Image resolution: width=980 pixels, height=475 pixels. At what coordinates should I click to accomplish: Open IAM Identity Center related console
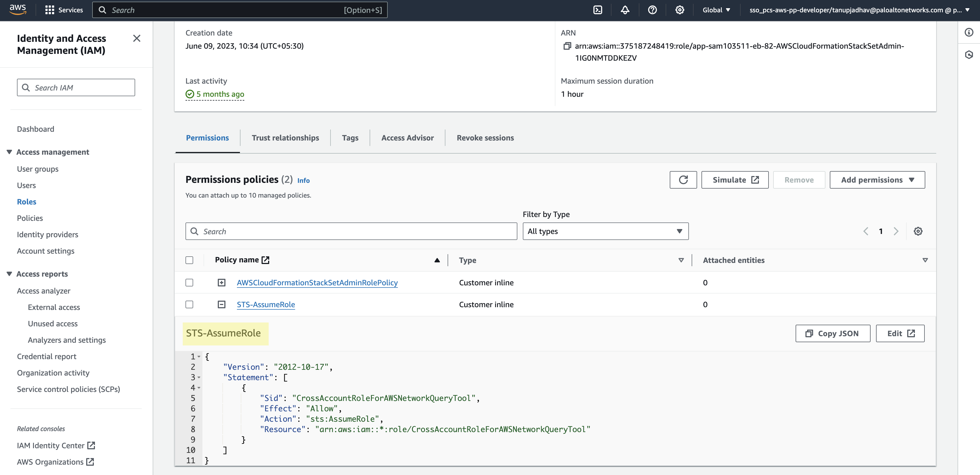coord(56,445)
